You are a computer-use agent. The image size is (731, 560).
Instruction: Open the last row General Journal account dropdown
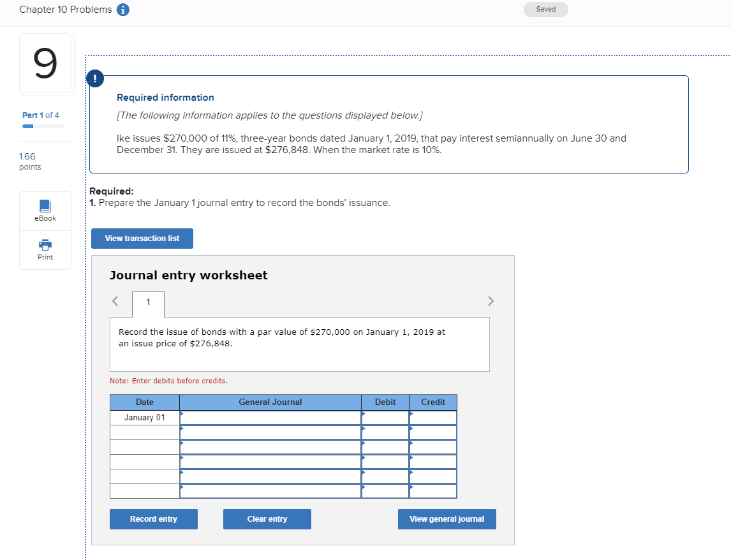coord(270,491)
